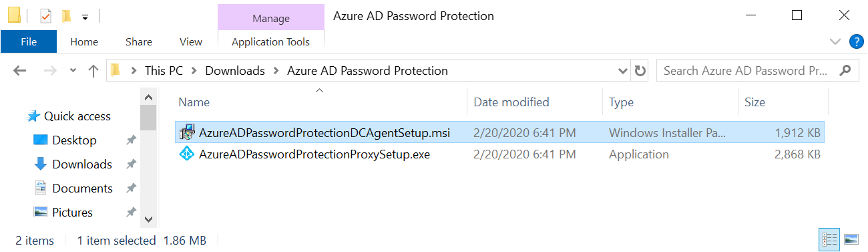
Task: Switch to Details view layout icon
Action: tap(830, 239)
